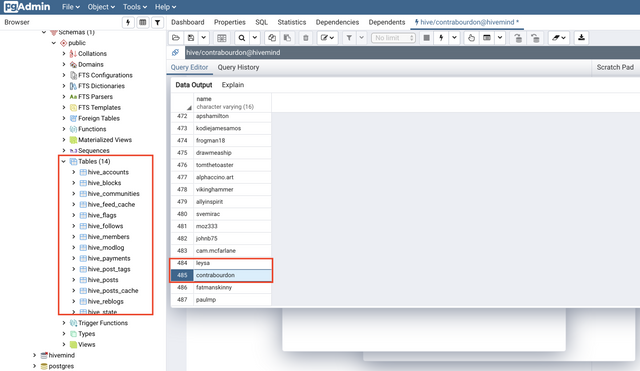
Task: Click the Browser panel View Data grid icon
Action: [x=142, y=22]
